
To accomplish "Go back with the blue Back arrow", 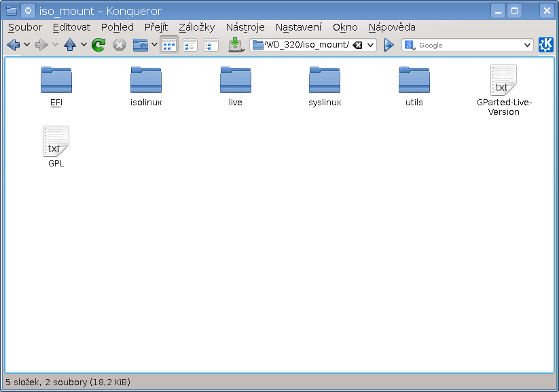I will [x=13, y=45].
